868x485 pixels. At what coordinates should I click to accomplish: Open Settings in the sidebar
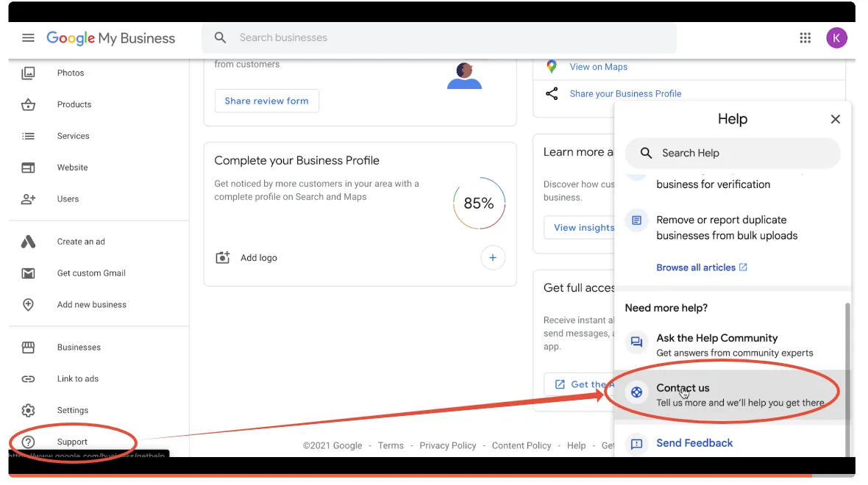coord(73,410)
